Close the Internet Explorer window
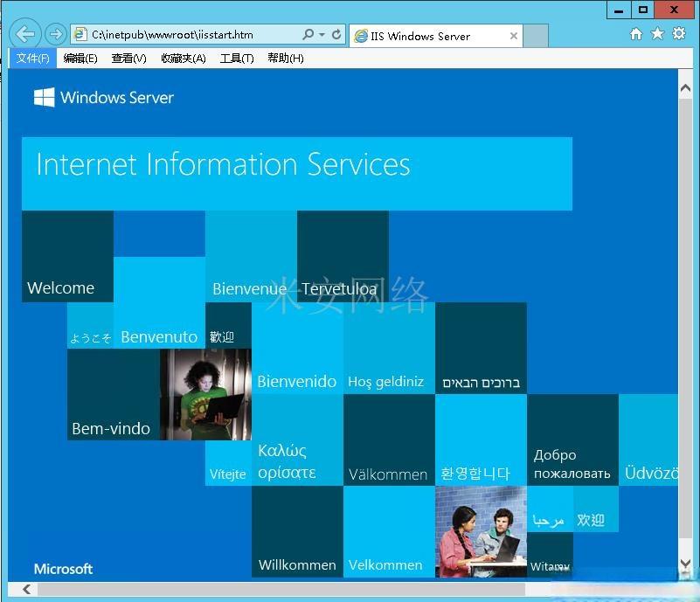The height and width of the screenshot is (602, 700). [x=674, y=10]
